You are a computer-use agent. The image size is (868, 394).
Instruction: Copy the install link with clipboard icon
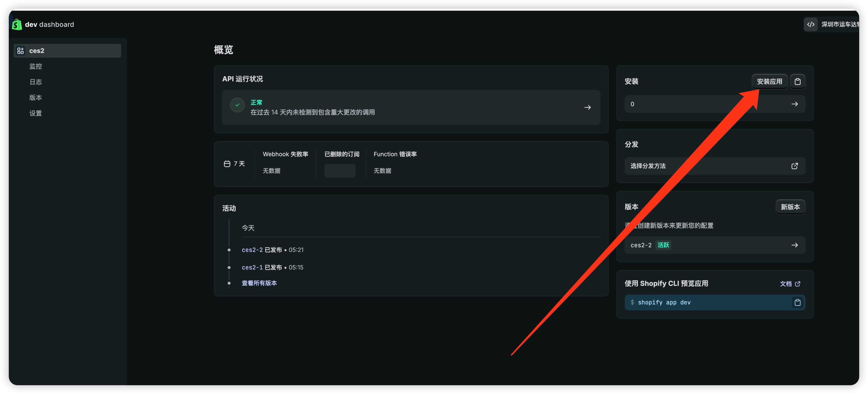click(797, 82)
